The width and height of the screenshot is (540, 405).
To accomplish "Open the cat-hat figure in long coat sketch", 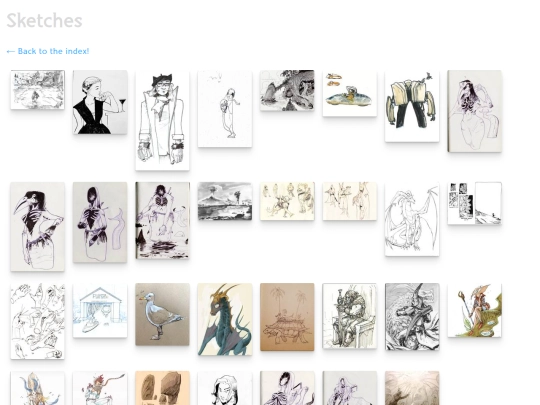I will pos(162,121).
